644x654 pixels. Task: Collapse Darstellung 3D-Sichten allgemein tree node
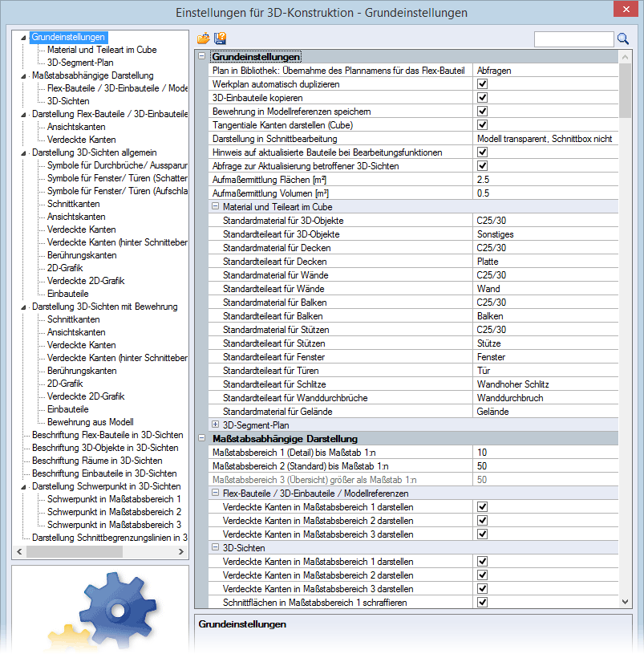tap(23, 153)
